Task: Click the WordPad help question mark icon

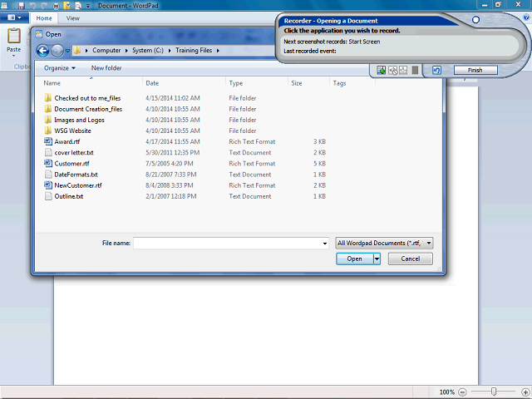Action: (x=526, y=17)
